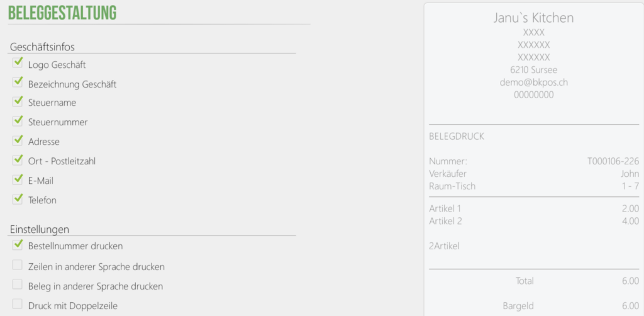Disable the Steuername option
This screenshot has width=644, height=316.
(17, 101)
